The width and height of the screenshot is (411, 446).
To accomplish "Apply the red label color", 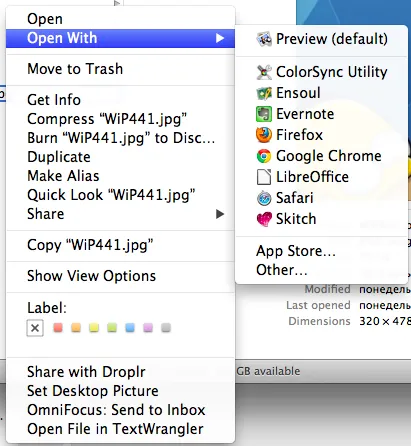I will tap(58, 328).
